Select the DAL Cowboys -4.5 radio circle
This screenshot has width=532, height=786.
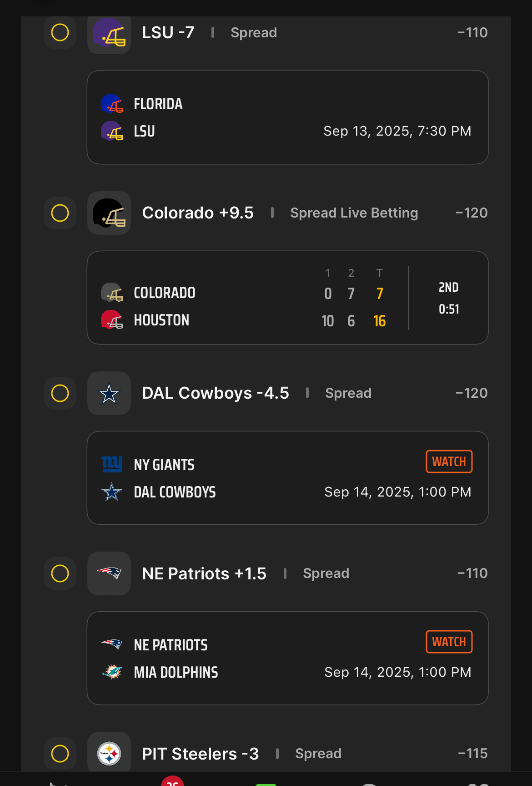(60, 393)
